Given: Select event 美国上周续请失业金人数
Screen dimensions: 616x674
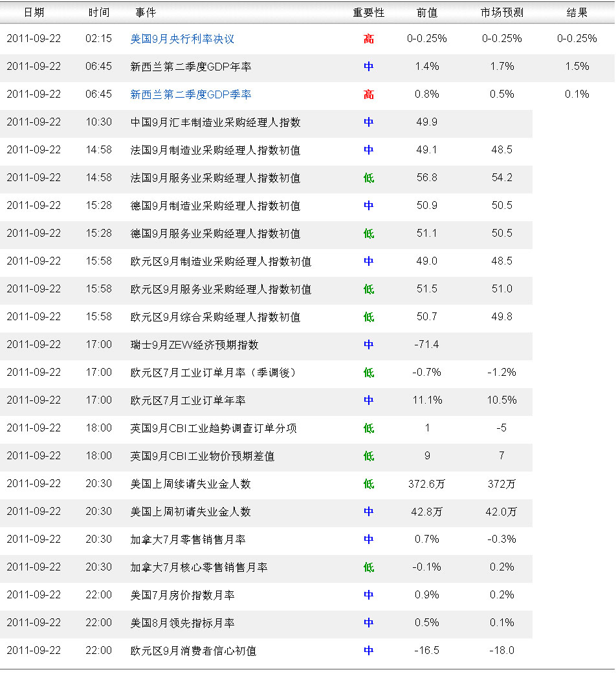Looking at the screenshot, I should 190,484.
